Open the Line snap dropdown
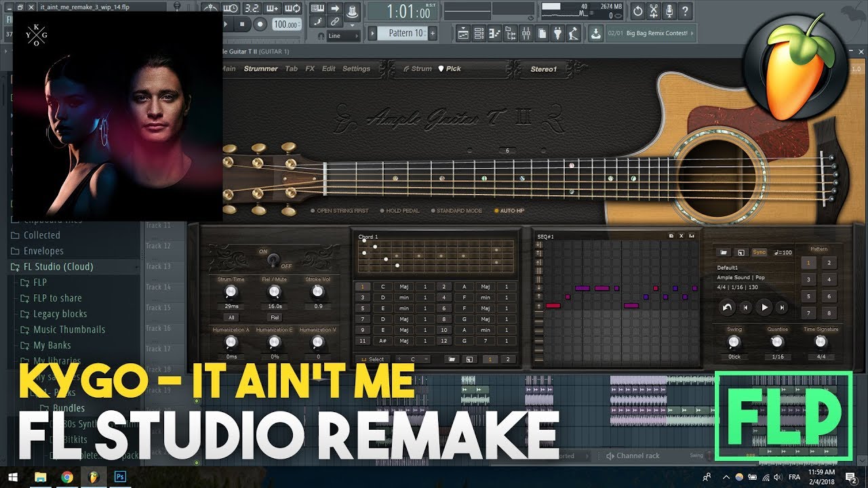 point(343,36)
